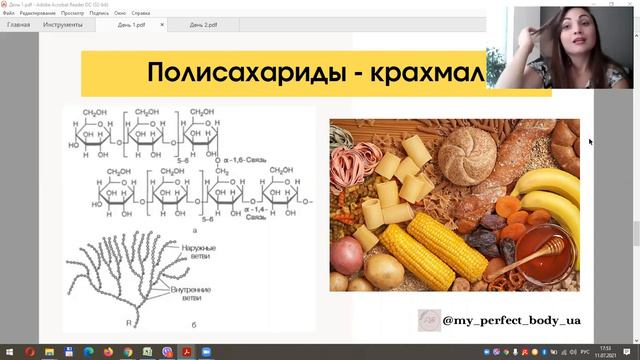Click the Bluetooth tray icon

pos(544,352)
